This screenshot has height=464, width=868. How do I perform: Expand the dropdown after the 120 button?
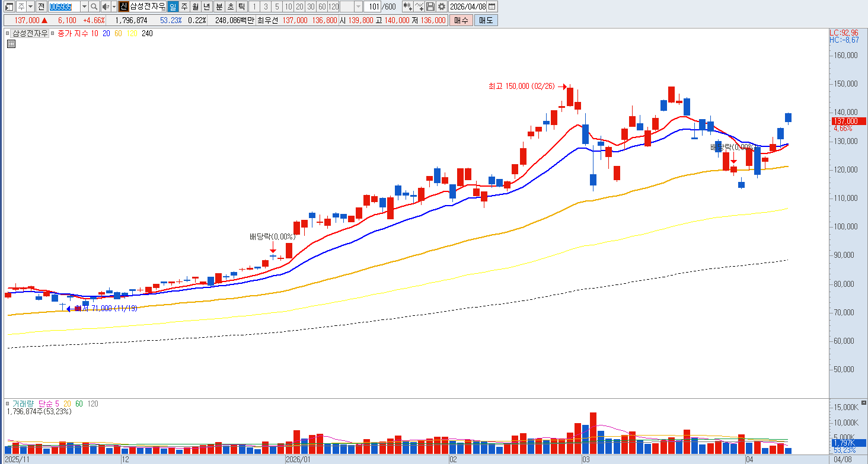point(358,7)
